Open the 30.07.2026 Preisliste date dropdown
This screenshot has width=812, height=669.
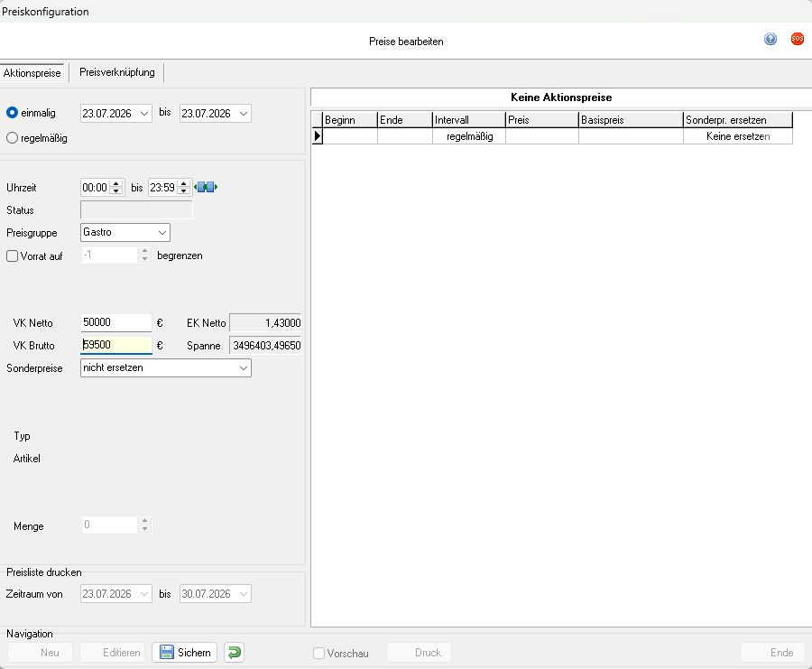(244, 594)
